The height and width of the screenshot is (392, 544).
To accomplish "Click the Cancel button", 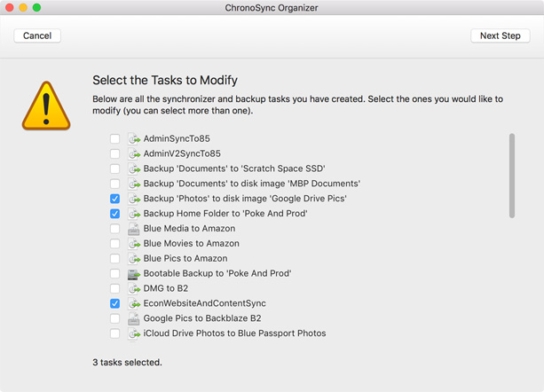I will [37, 35].
